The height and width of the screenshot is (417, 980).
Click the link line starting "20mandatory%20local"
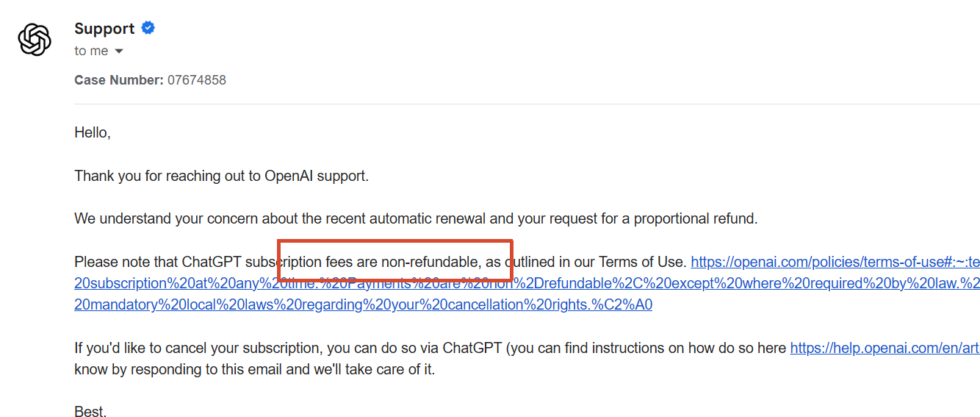363,304
